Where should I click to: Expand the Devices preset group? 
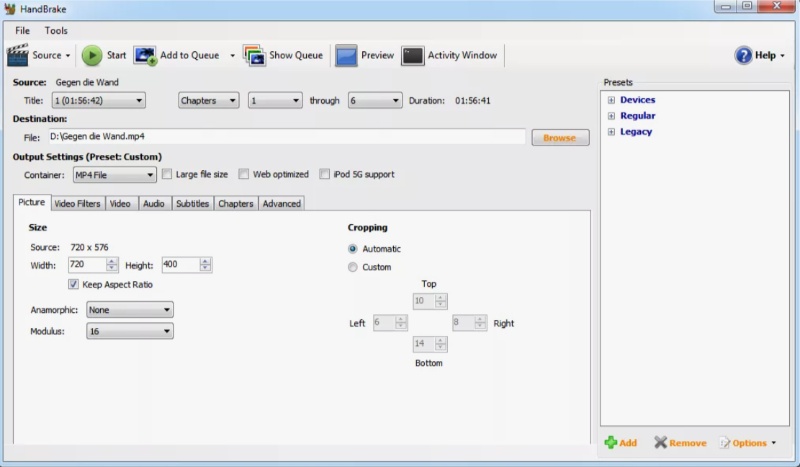tap(611, 100)
